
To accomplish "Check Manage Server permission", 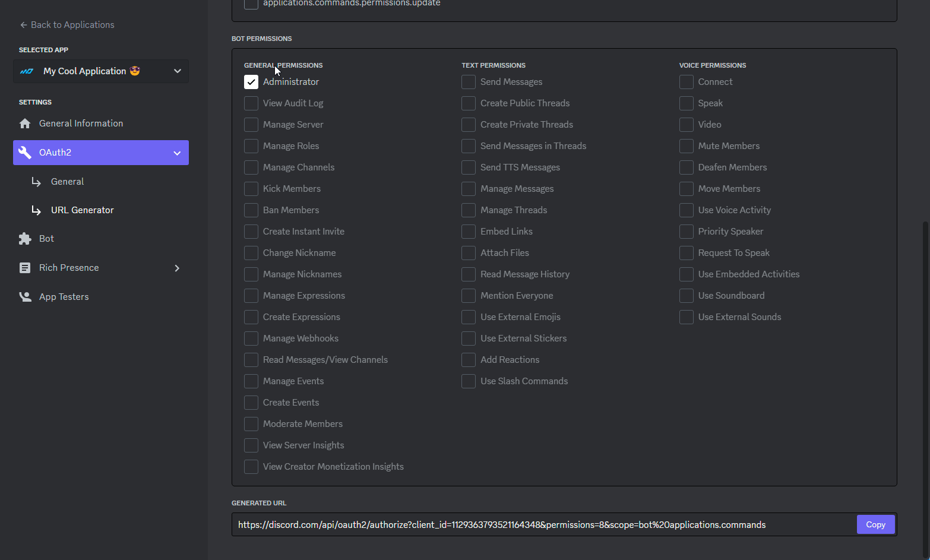I will [x=251, y=125].
